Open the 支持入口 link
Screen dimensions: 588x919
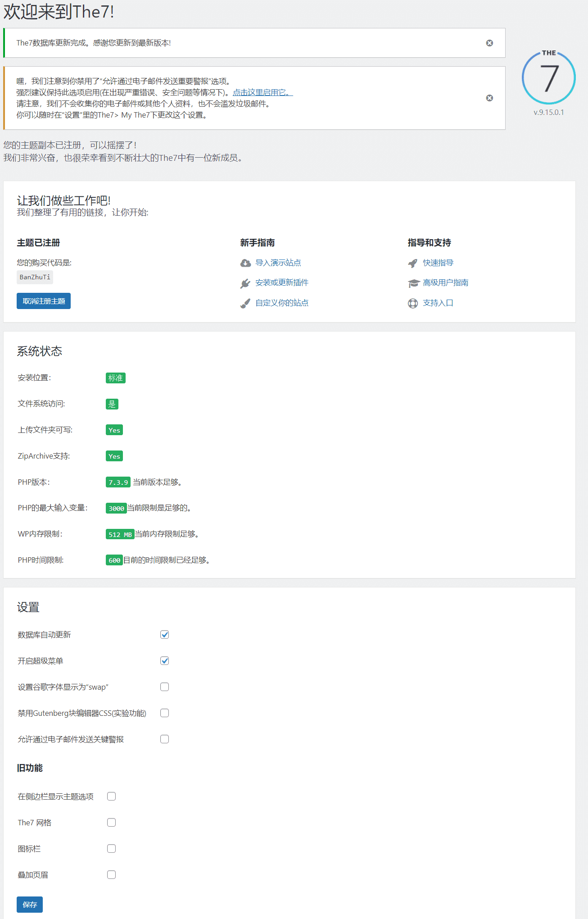point(438,303)
